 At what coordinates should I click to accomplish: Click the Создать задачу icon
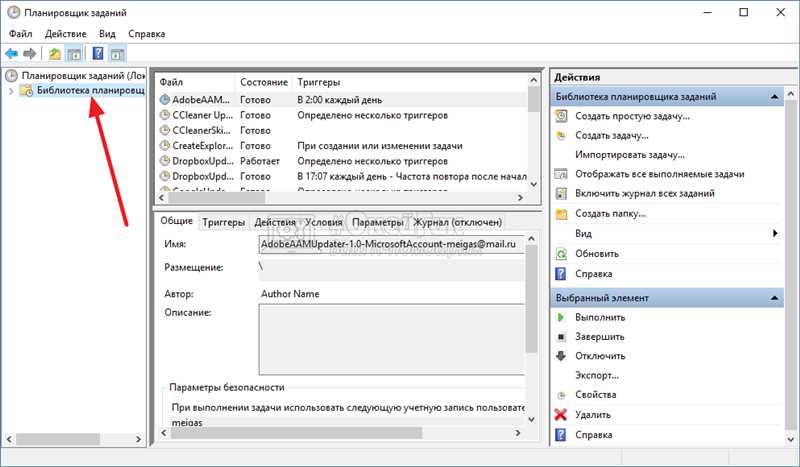(x=561, y=135)
